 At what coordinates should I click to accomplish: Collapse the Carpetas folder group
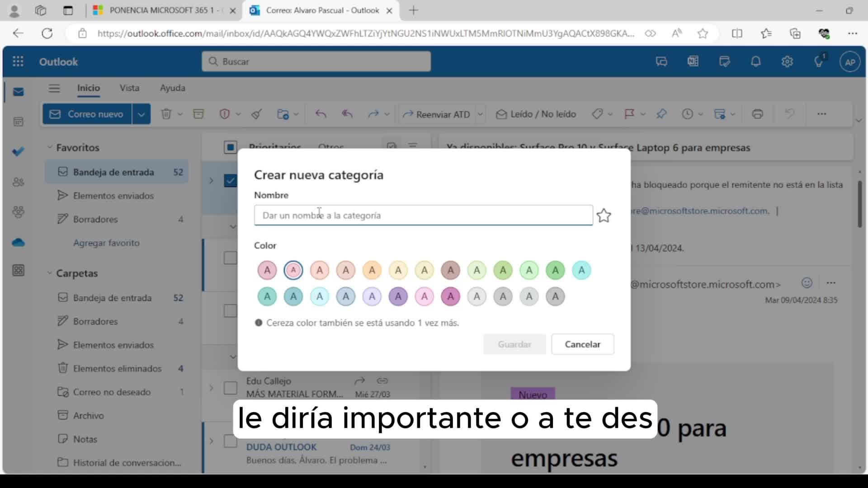49,273
